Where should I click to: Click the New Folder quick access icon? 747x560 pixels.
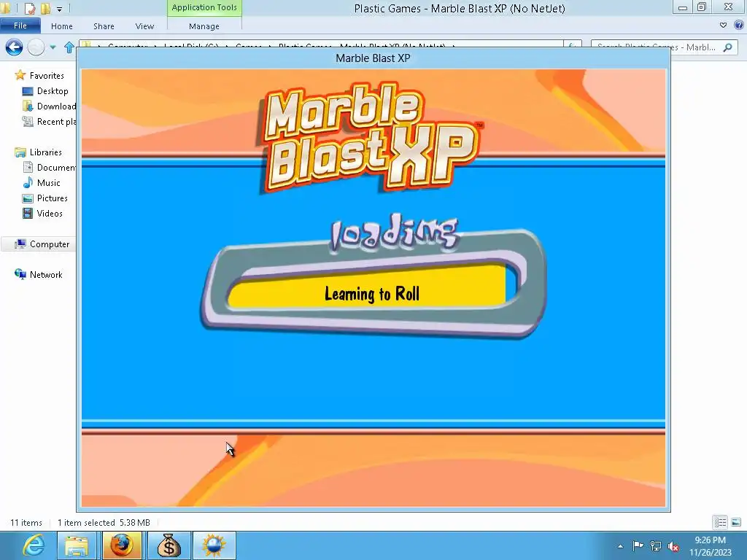coord(45,8)
